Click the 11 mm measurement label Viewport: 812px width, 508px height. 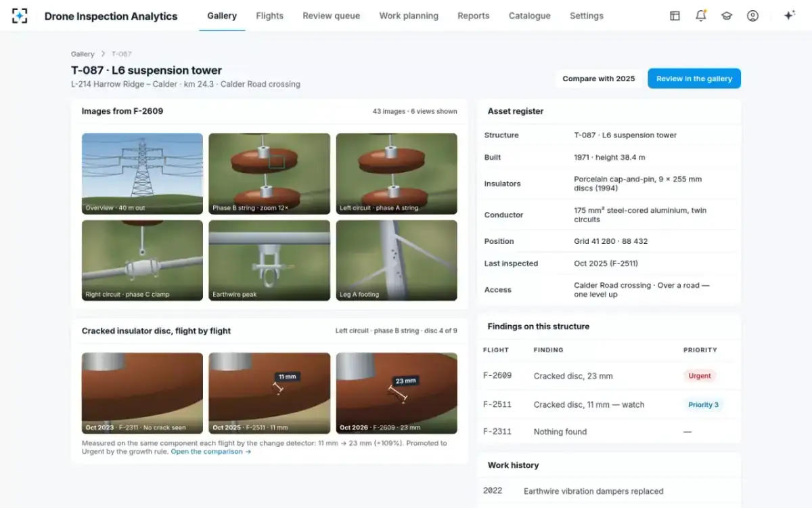pyautogui.click(x=287, y=377)
